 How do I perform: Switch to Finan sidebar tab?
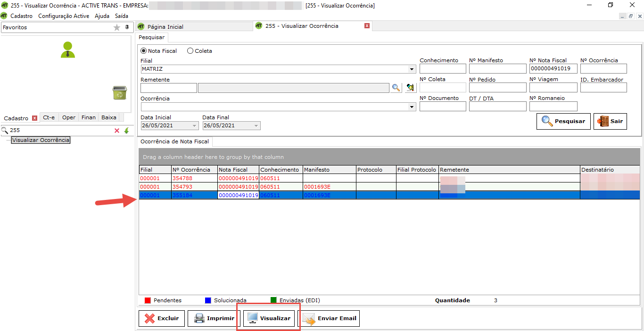89,117
